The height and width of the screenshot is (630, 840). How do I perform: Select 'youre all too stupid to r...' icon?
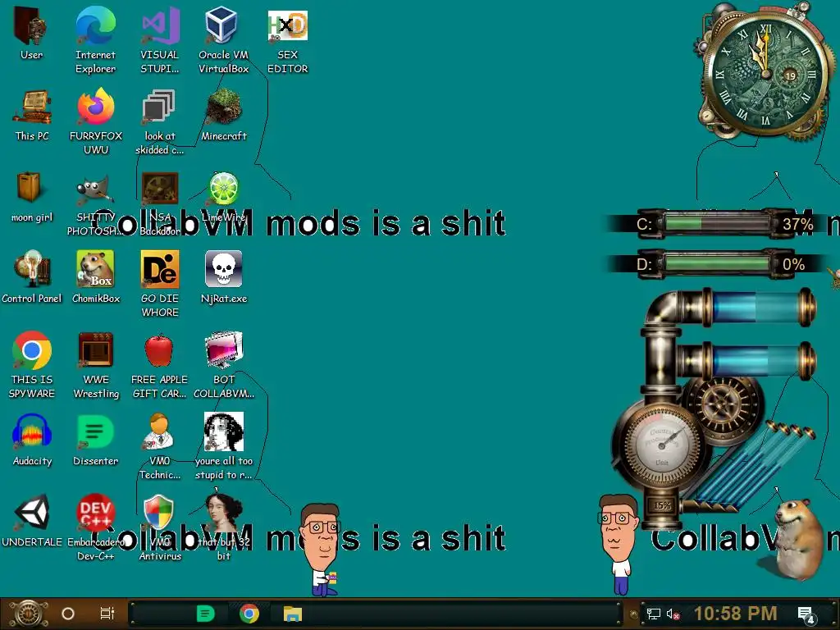[224, 446]
